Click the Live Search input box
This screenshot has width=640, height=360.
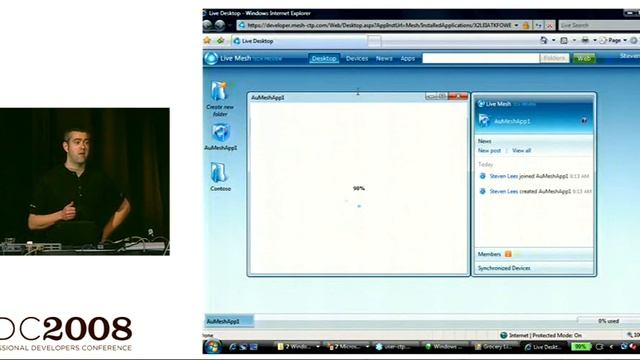click(599, 25)
